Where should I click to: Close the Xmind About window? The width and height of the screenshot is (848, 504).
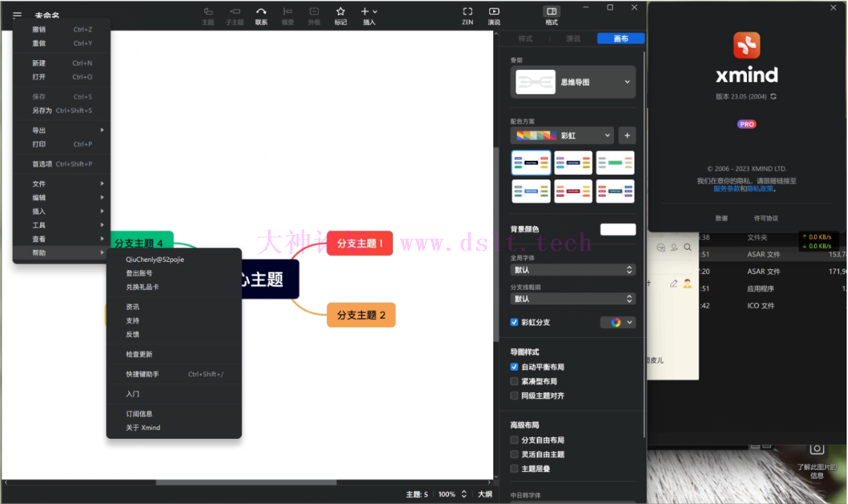coord(834,8)
